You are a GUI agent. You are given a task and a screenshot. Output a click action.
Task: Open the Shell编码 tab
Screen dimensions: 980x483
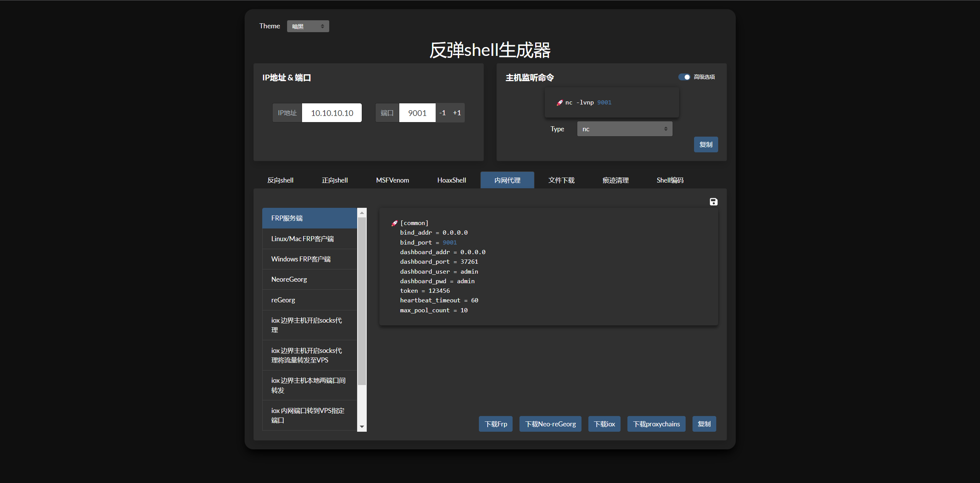(670, 180)
